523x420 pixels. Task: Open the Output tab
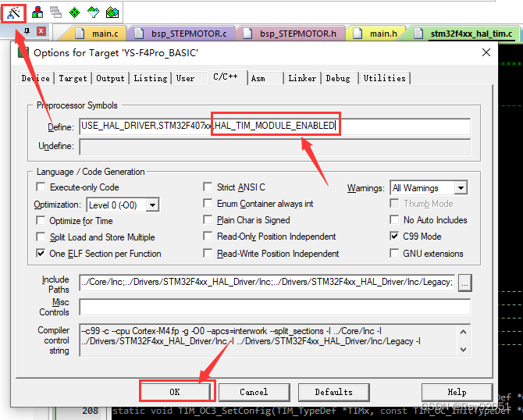point(110,78)
